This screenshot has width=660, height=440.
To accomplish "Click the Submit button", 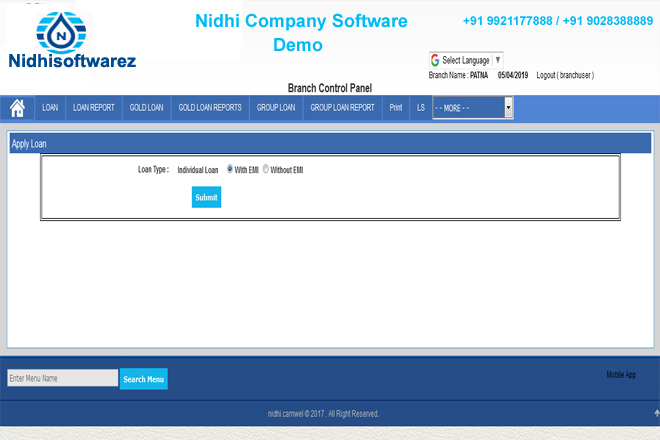I will tap(206, 197).
